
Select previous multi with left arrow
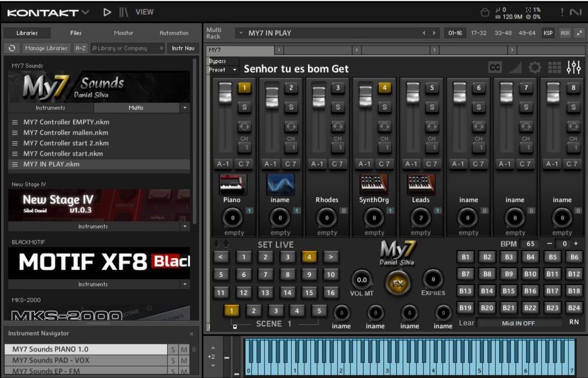pyautogui.click(x=424, y=33)
